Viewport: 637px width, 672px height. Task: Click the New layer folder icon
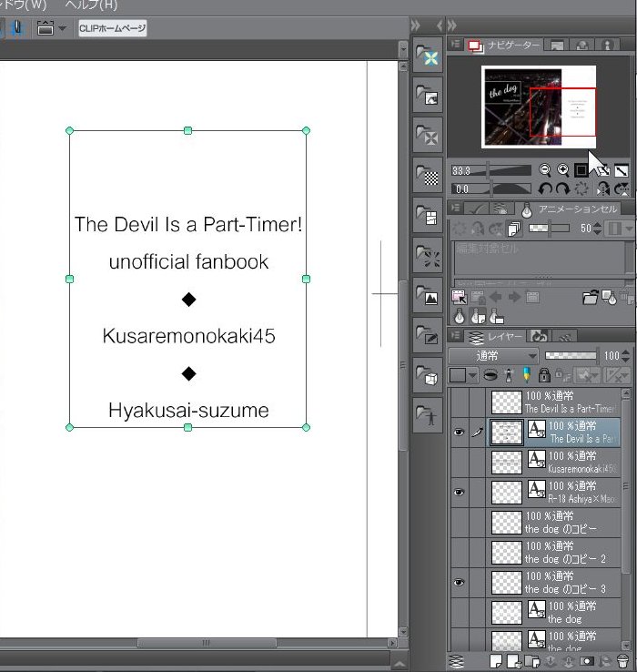point(531,661)
